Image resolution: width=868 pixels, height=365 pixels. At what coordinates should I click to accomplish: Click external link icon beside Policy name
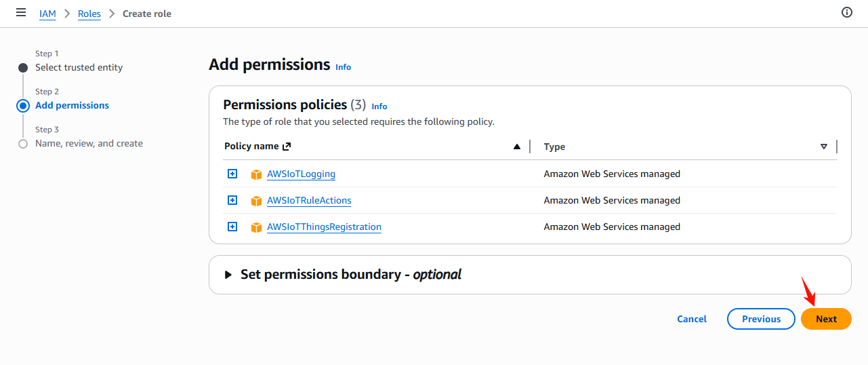pyautogui.click(x=287, y=147)
